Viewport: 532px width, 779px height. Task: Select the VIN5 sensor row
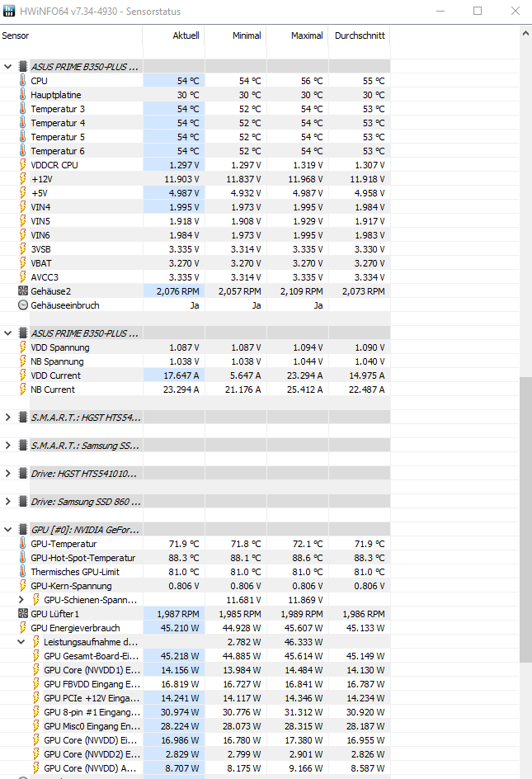tap(195, 220)
